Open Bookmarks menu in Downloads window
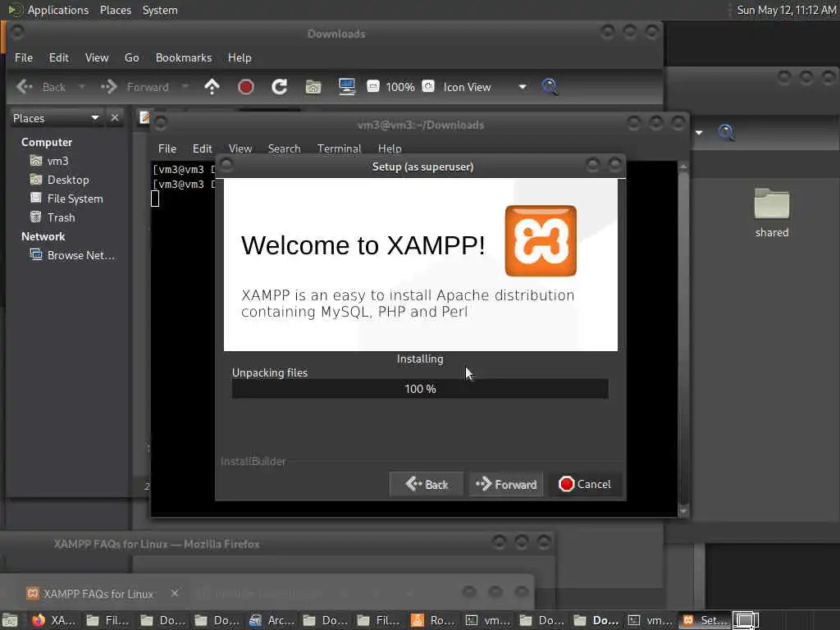 tap(184, 57)
